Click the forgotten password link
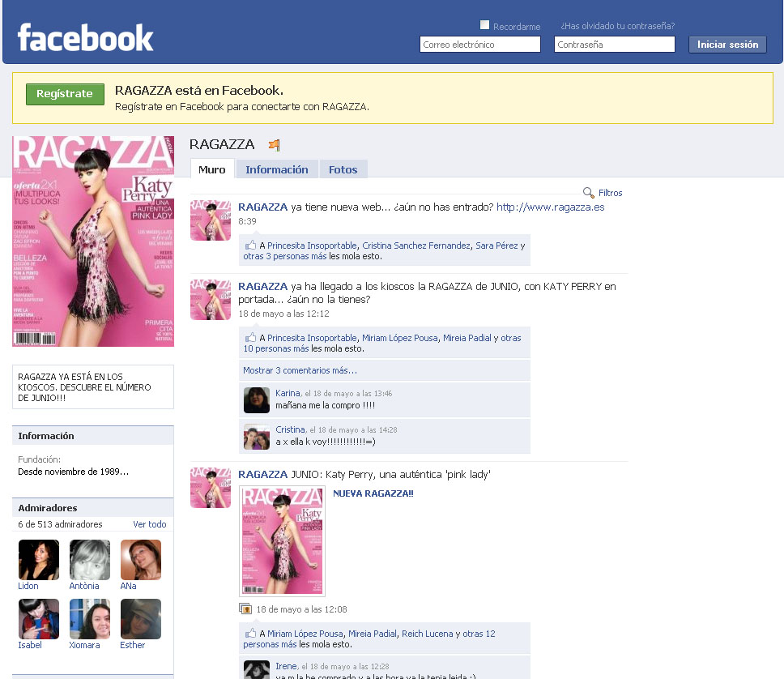The image size is (784, 679). click(x=617, y=26)
